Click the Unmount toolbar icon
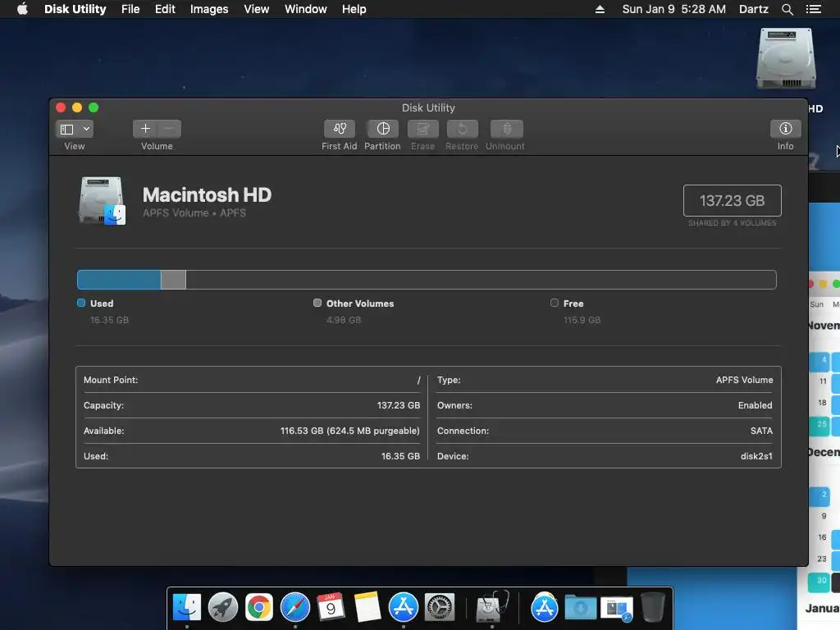The width and height of the screenshot is (840, 630). point(506,129)
